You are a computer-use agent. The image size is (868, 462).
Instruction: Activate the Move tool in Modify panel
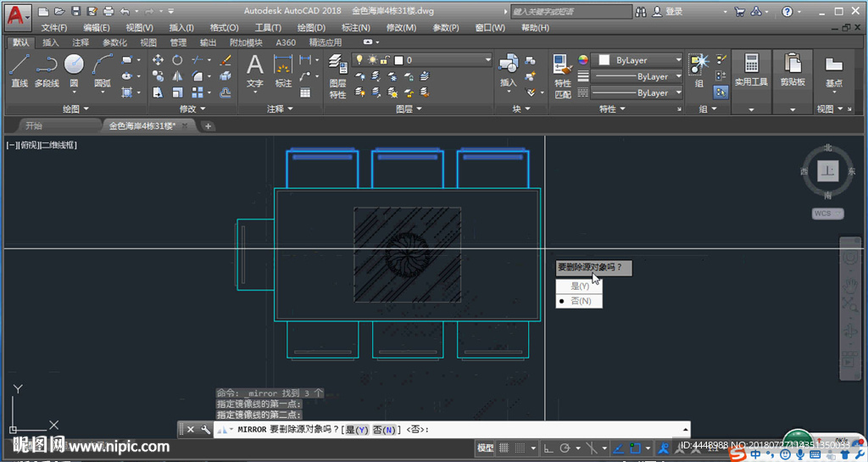click(x=158, y=59)
